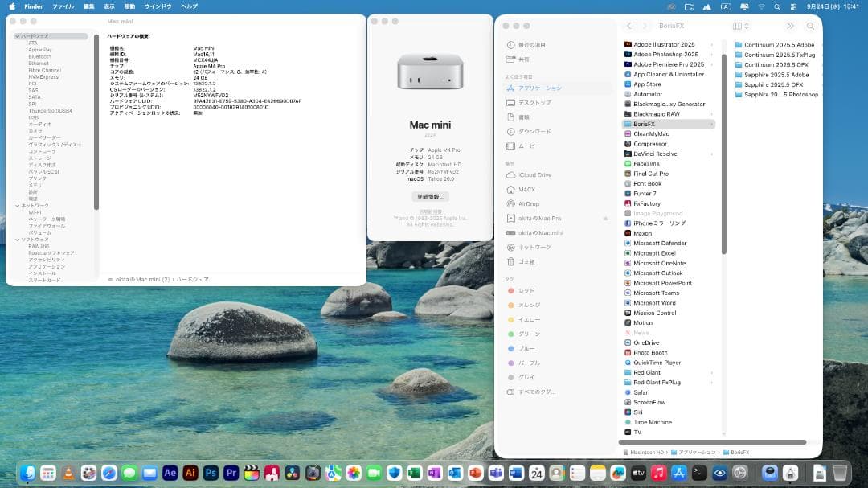Open Illustrator from the Dock

191,473
